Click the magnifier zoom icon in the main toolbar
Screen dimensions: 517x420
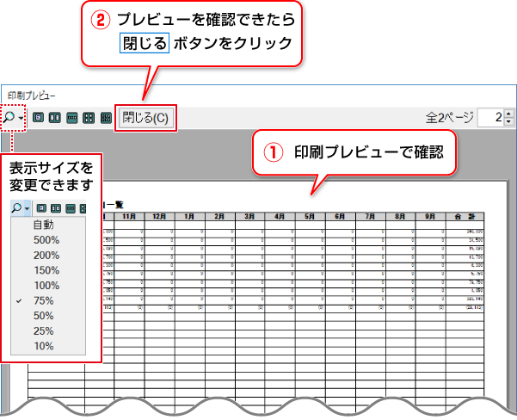[9, 117]
